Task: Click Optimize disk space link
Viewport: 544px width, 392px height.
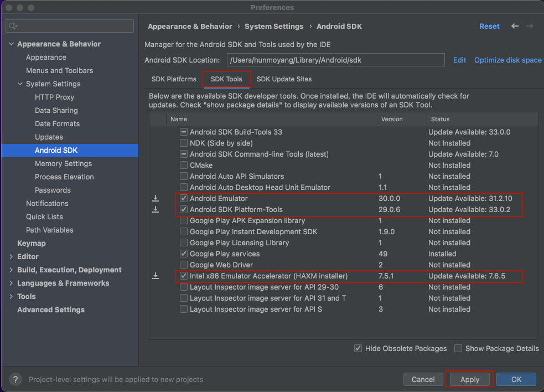Action: click(x=508, y=60)
